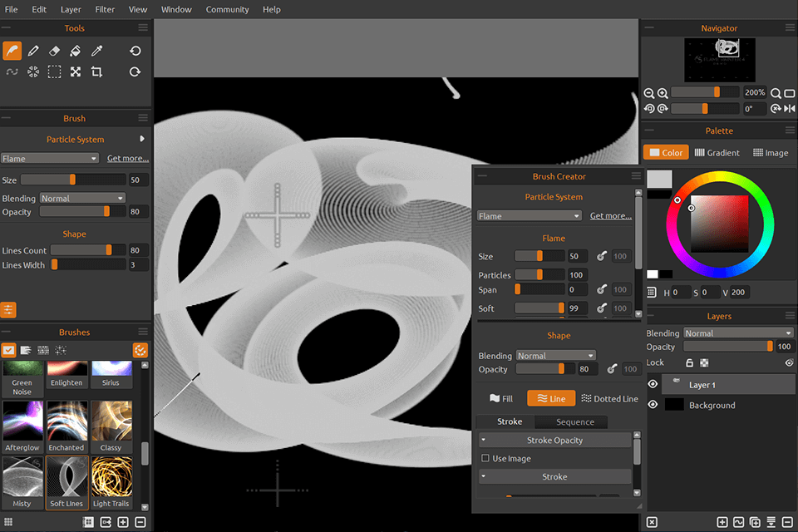Select the Pencil tool
Viewport: 798px width, 532px height.
(x=33, y=51)
